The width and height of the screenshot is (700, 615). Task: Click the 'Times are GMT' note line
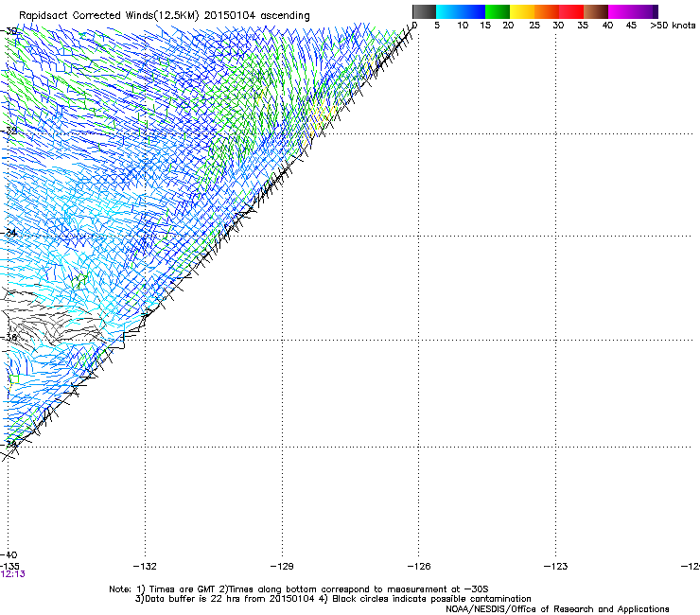click(299, 589)
